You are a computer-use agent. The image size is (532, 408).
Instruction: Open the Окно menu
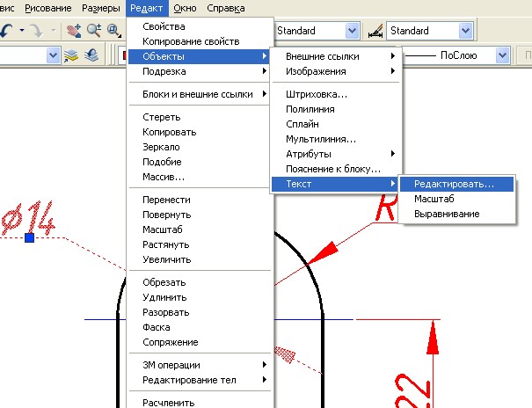coord(185,8)
